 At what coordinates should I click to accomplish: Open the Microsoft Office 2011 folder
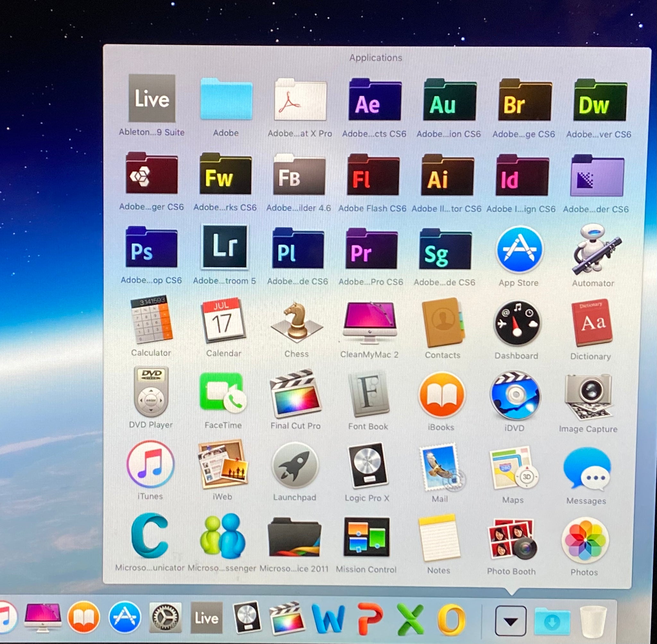click(x=294, y=537)
